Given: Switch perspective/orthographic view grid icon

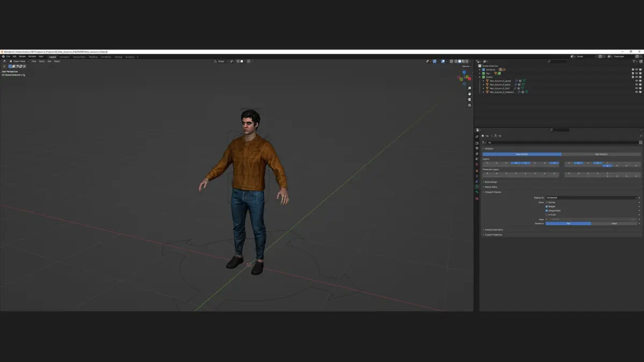Looking at the screenshot, I should pyautogui.click(x=470, y=105).
